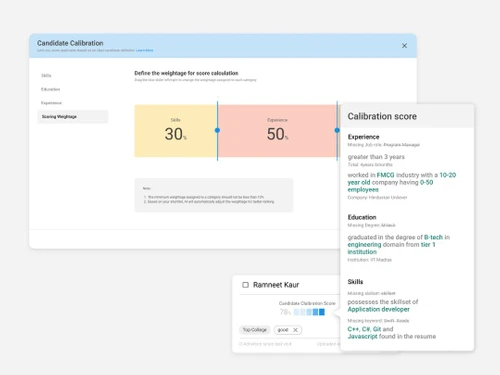Screen dimensions: 500x375
Task: Click the Skills heading in Calibration score
Action: pyautogui.click(x=355, y=282)
